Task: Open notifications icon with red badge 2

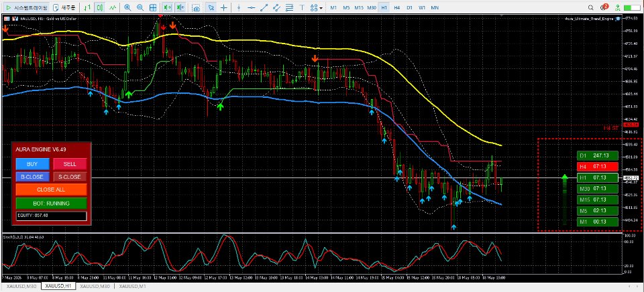Action: click(603, 7)
